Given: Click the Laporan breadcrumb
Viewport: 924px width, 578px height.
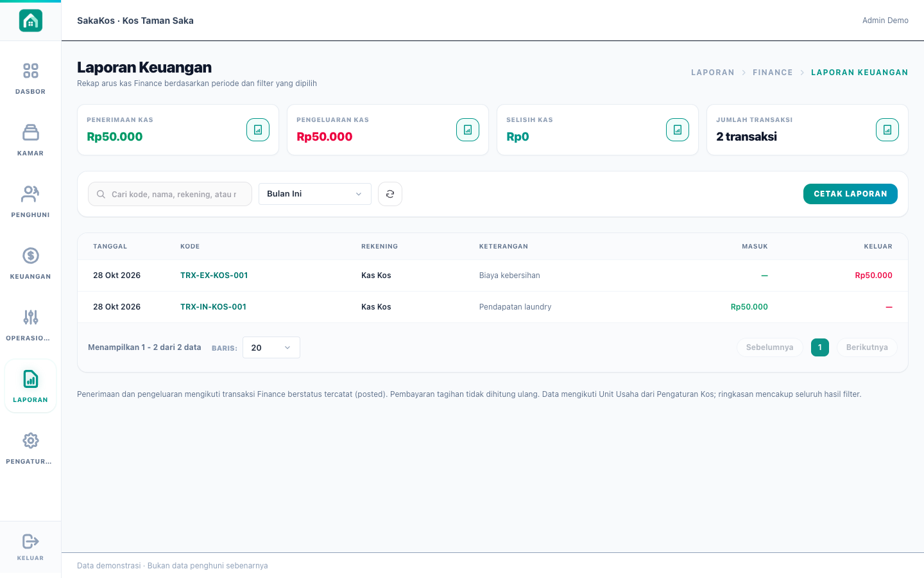Looking at the screenshot, I should click(712, 73).
